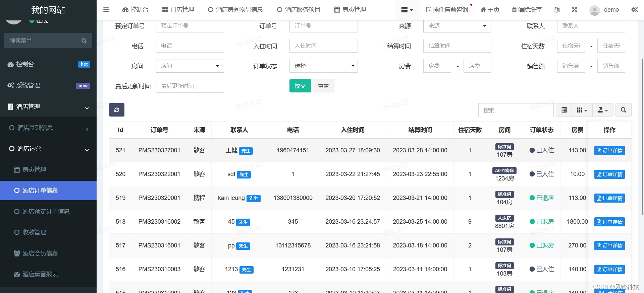Viewport: 644px width, 293px height.
Task: Open the 房间 dropdown filter
Action: [x=190, y=66]
